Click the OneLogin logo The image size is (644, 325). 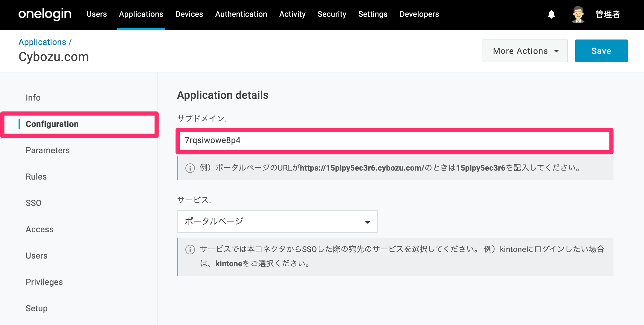point(45,14)
